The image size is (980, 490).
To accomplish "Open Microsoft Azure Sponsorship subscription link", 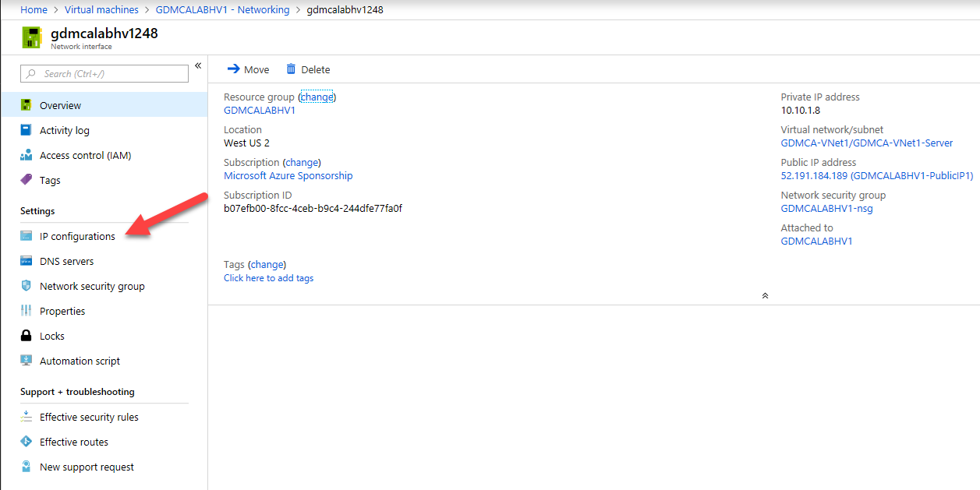I will pos(288,176).
